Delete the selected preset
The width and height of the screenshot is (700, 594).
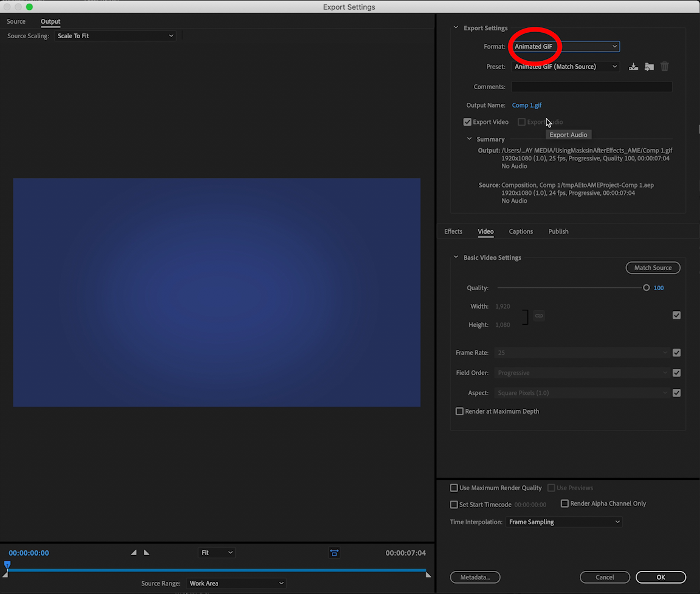664,66
